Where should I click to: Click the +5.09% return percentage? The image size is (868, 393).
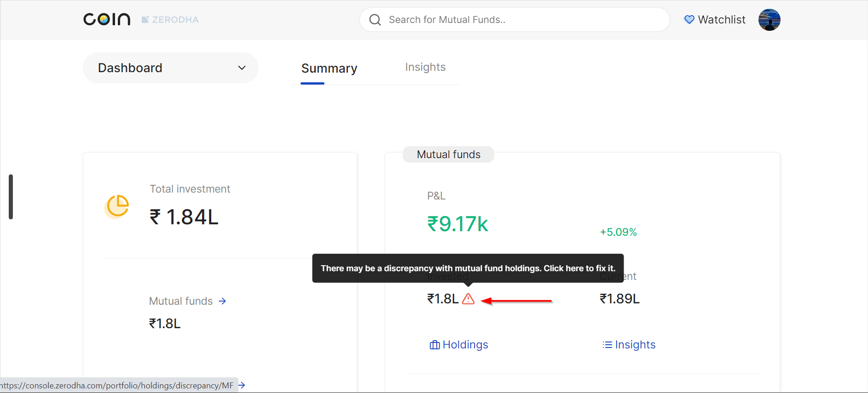click(619, 232)
